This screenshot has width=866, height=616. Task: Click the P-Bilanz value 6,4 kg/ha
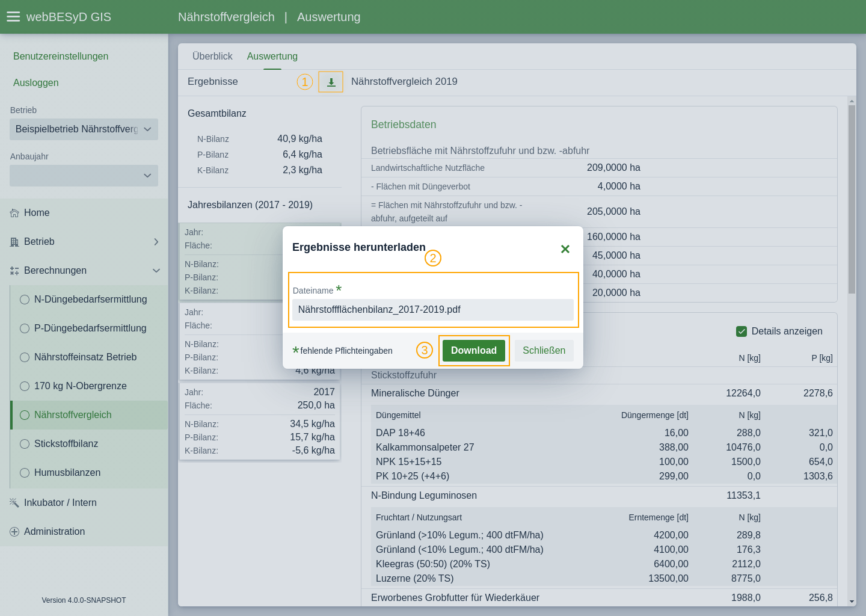click(302, 155)
